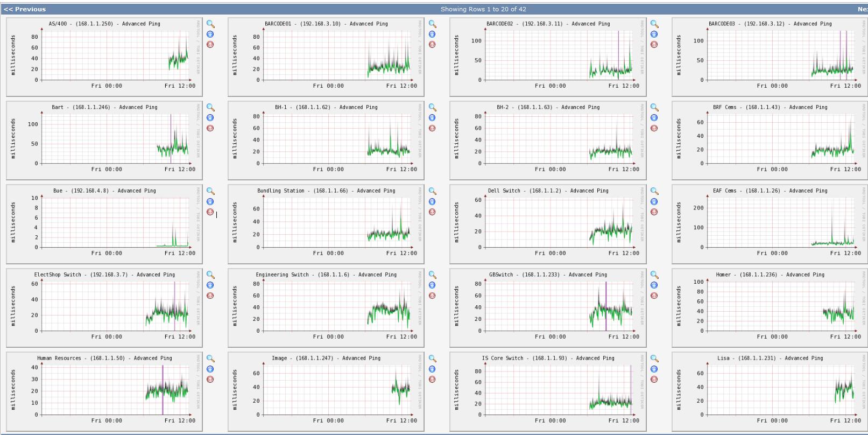Image resolution: width=868 pixels, height=435 pixels.
Task: Zoom the Dell Switch graph with magnifier icon
Action: (654, 192)
